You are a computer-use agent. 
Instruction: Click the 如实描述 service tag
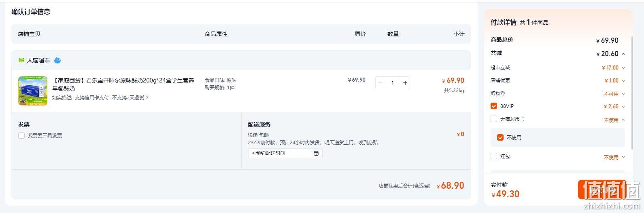coord(62,97)
